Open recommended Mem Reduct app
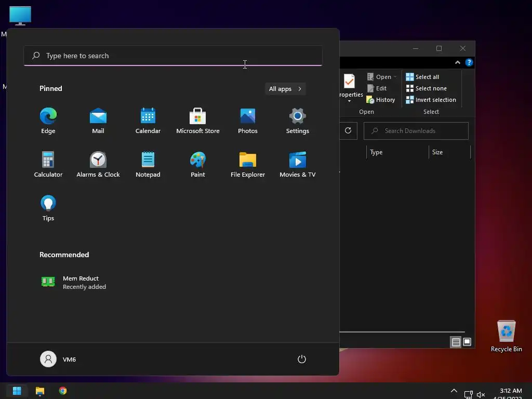This screenshot has height=399, width=532. click(x=73, y=282)
